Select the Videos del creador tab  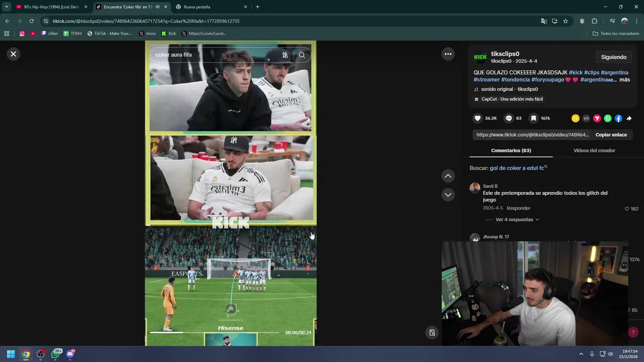pos(594,150)
